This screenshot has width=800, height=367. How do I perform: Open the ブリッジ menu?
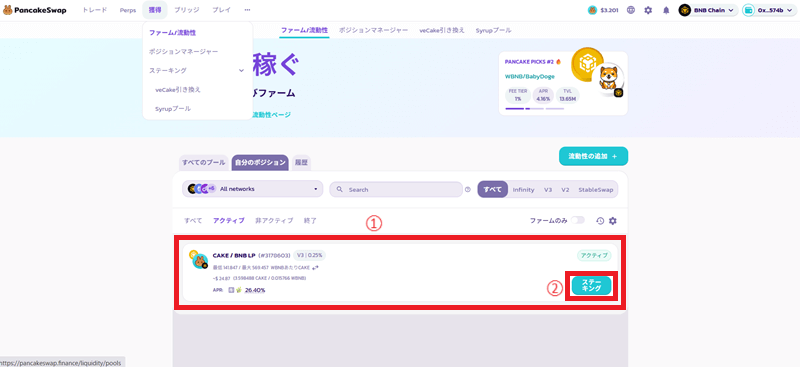(x=187, y=10)
